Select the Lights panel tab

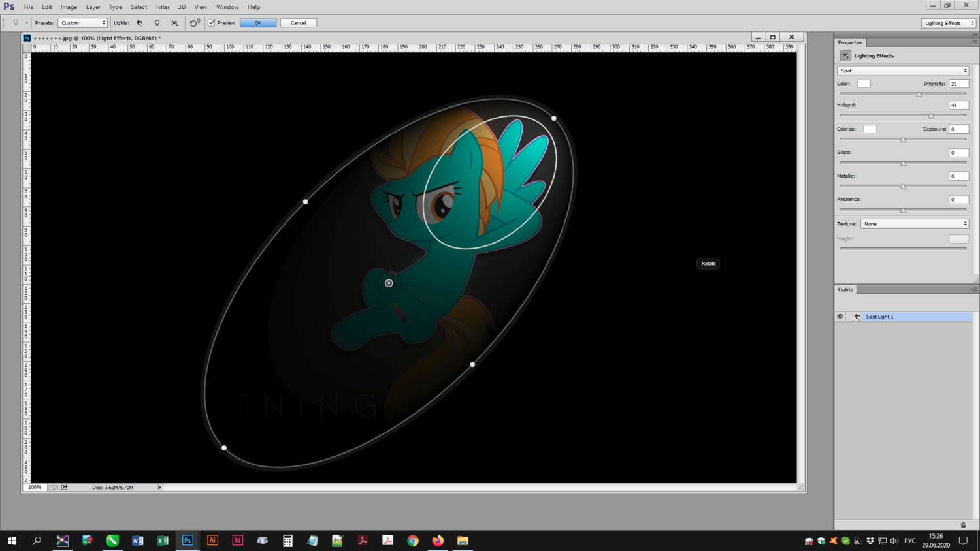click(845, 289)
